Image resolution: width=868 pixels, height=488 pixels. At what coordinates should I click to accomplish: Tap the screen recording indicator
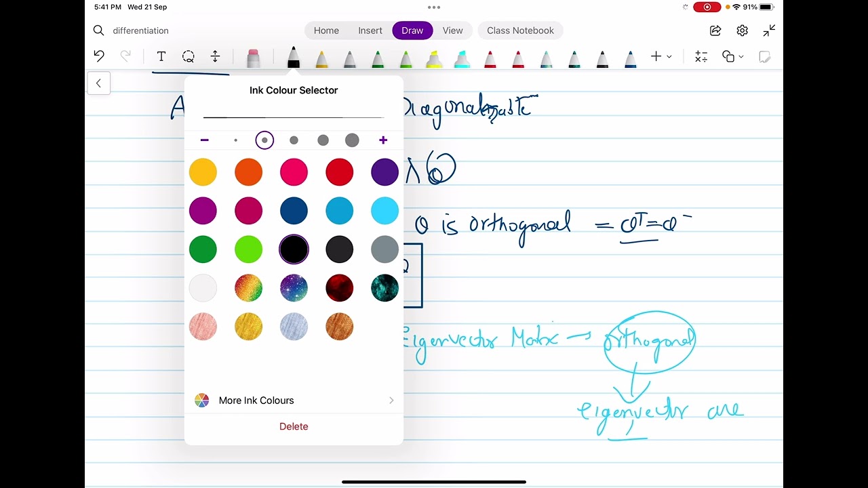click(x=707, y=7)
